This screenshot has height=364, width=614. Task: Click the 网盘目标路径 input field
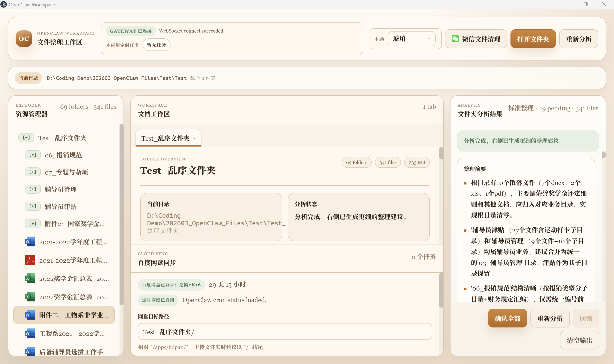[285, 332]
